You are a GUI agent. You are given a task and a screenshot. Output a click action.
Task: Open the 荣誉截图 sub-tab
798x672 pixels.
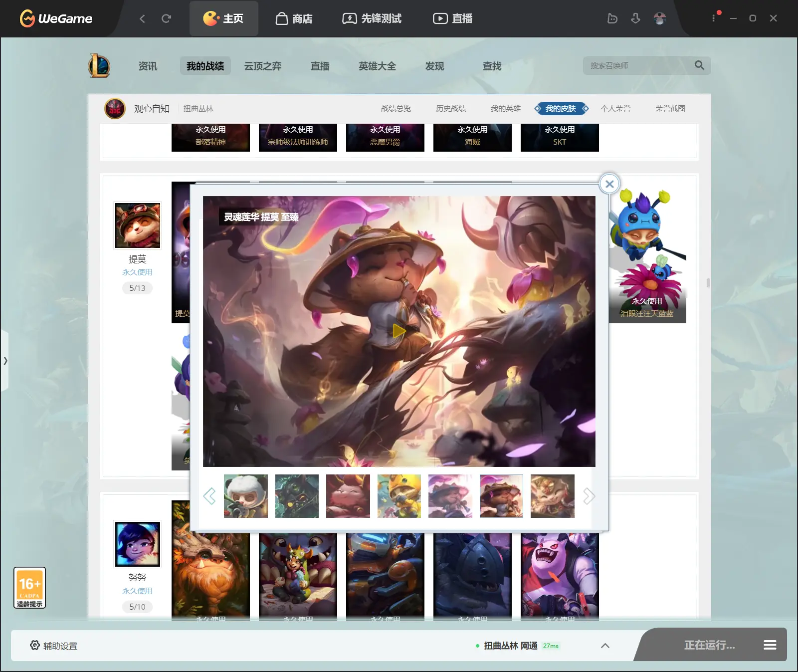670,108
